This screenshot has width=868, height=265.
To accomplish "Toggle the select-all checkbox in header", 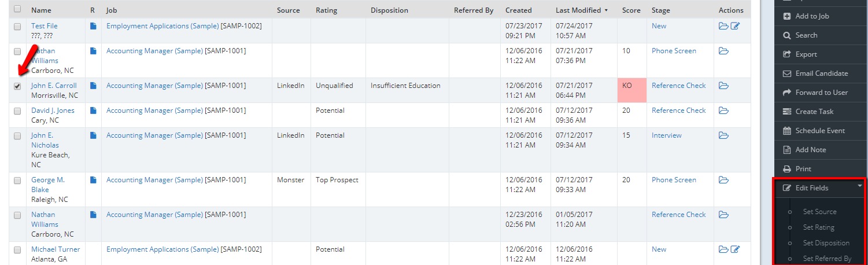I will [x=17, y=9].
